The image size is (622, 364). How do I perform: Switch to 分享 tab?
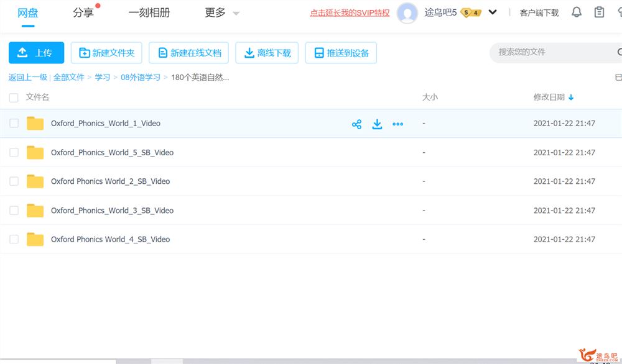83,12
